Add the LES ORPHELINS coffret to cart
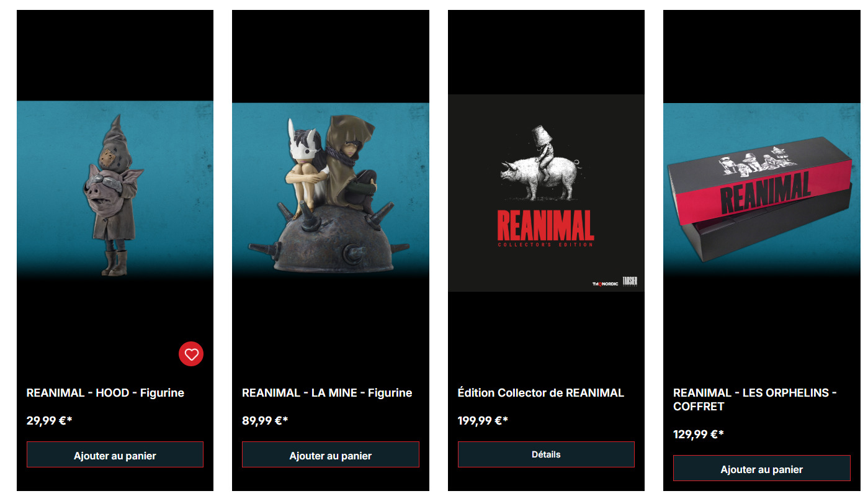The image size is (868, 496). pyautogui.click(x=762, y=469)
